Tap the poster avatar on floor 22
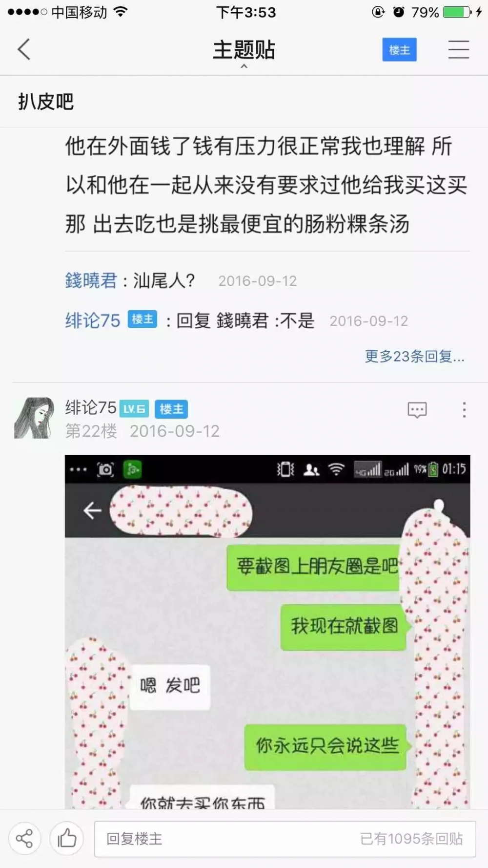 34,418
